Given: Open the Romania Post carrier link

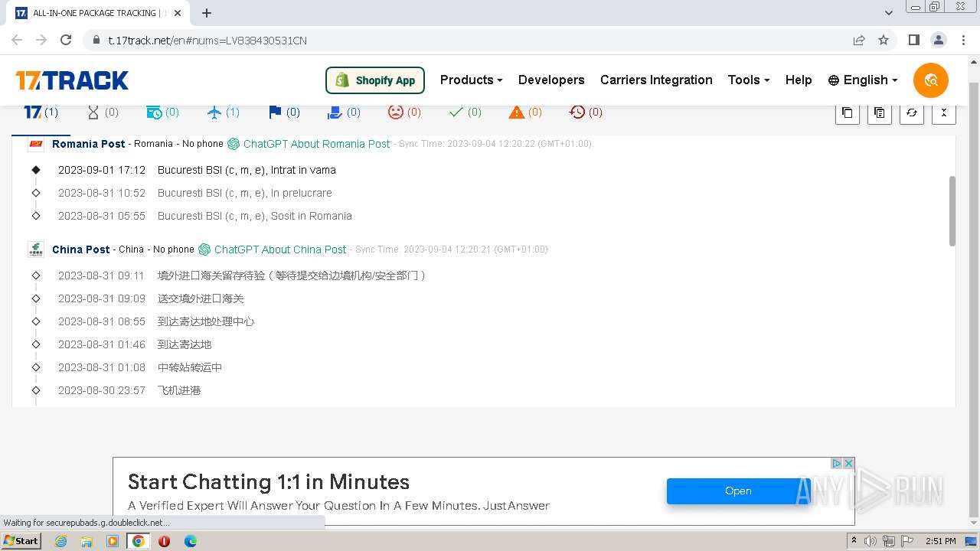Looking at the screenshot, I should tap(89, 144).
